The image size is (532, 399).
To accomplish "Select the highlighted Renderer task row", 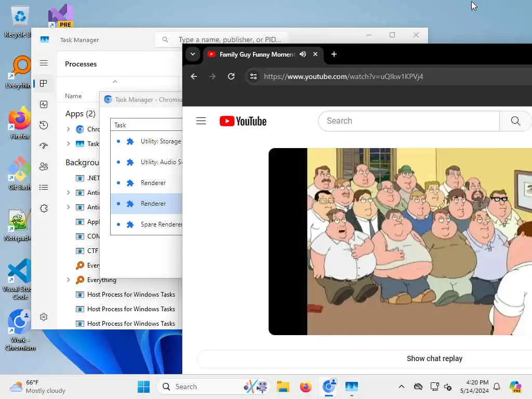I will tap(147, 204).
